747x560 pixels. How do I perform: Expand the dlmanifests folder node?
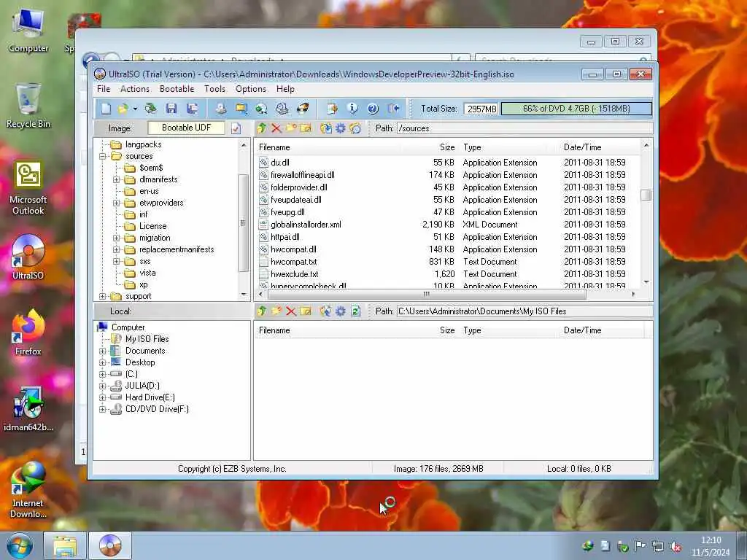click(116, 179)
